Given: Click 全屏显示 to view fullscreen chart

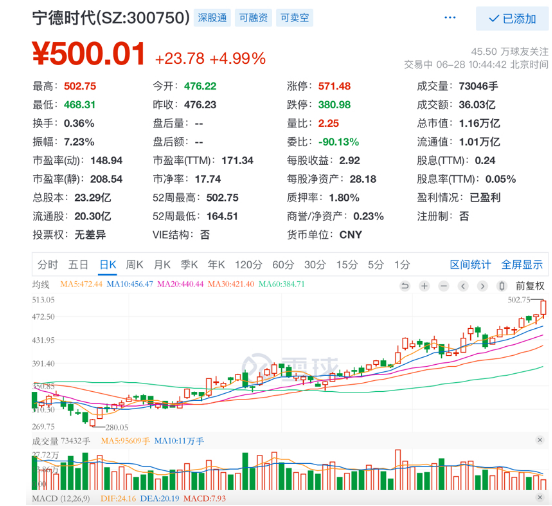Looking at the screenshot, I should pos(522,264).
